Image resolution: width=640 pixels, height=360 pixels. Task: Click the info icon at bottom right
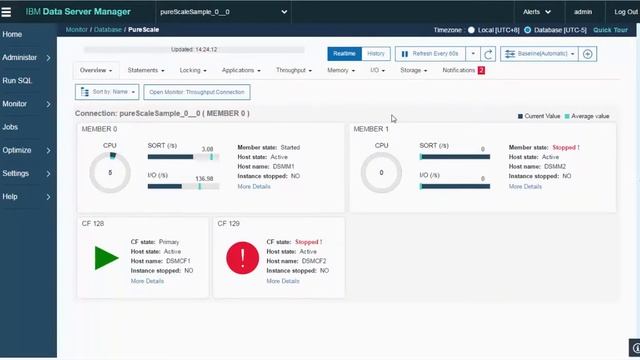(x=635, y=348)
